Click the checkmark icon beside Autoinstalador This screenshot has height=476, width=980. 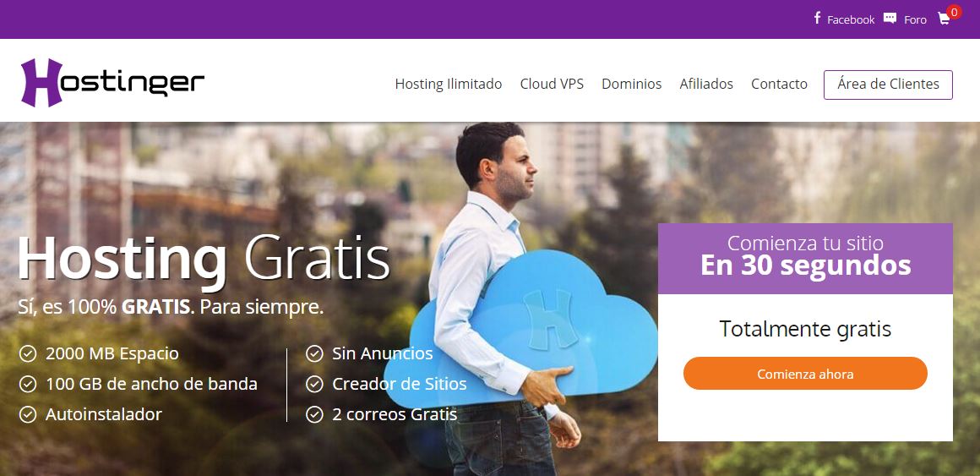pyautogui.click(x=28, y=414)
